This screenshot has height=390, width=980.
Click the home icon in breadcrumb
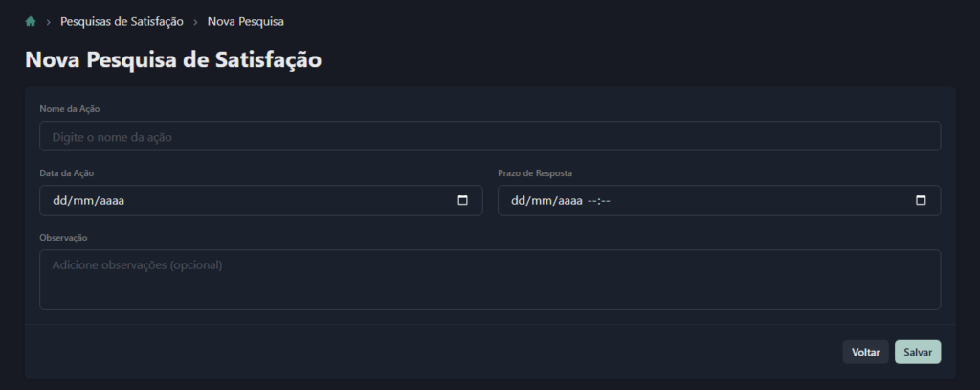[31, 21]
